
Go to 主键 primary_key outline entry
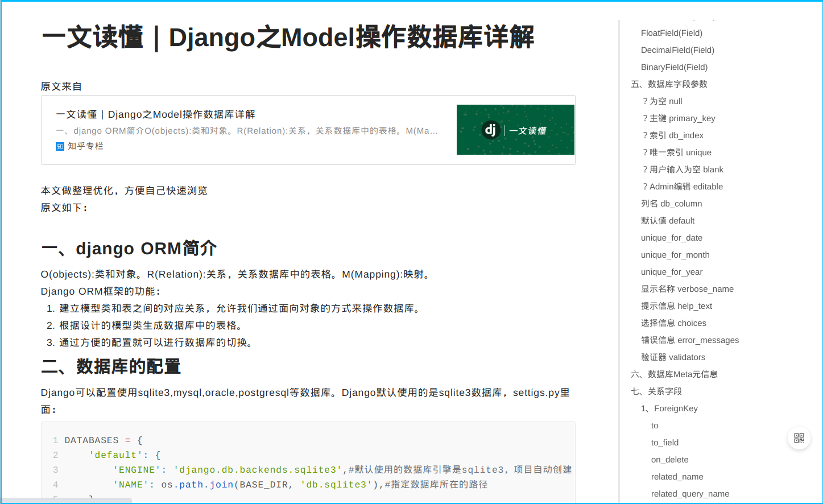coord(679,118)
